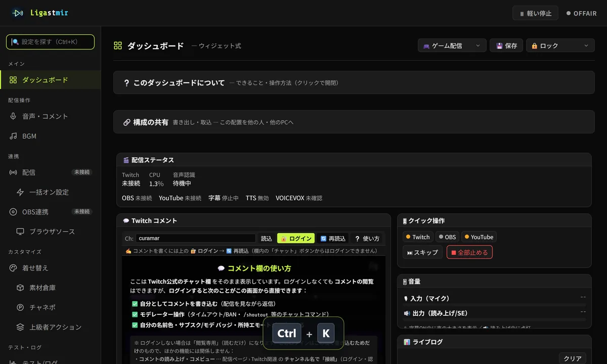This screenshot has height=364, width=607.
Task: Click the icon in the クイック操作 panel header
Action: [x=405, y=221]
